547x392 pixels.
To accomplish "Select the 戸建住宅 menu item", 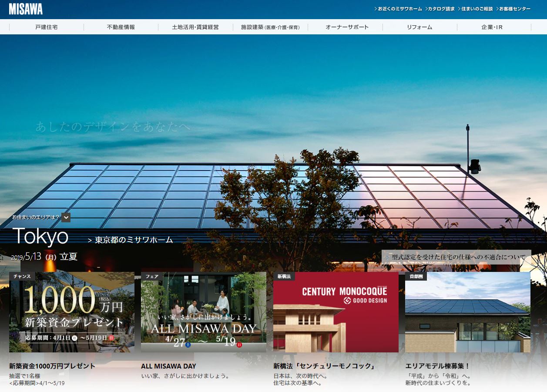I will point(46,27).
